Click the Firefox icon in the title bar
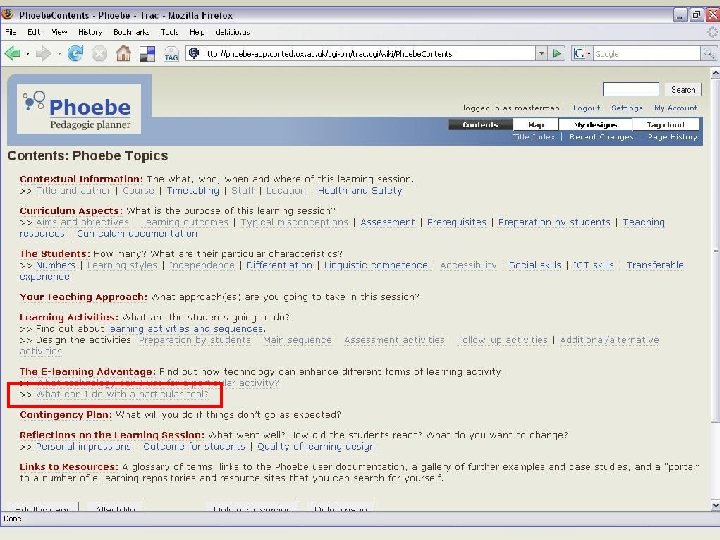This screenshot has width=720, height=540. [x=7, y=14]
